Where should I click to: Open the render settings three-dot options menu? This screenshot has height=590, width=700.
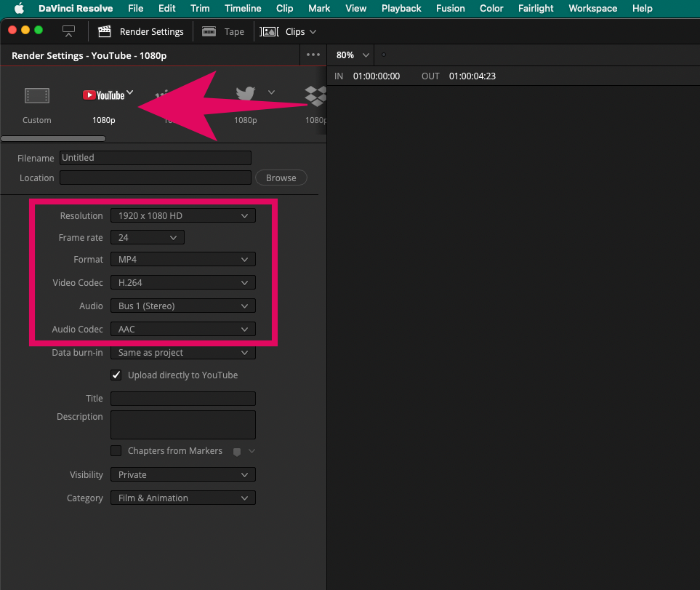[313, 55]
